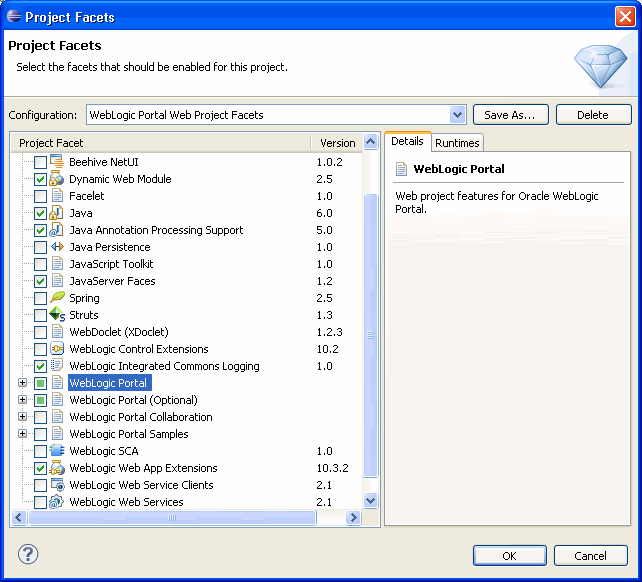The height and width of the screenshot is (582, 642).
Task: Click the Cancel button
Action: tap(590, 556)
